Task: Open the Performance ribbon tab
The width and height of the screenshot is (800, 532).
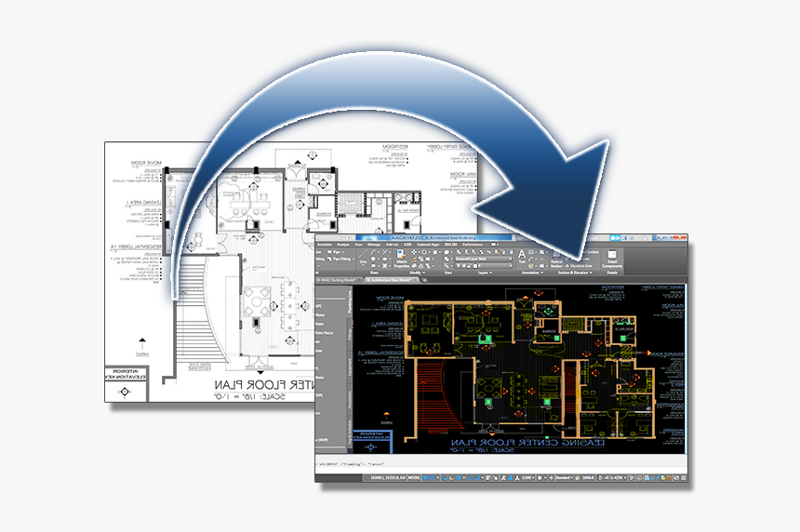Action: tap(473, 245)
